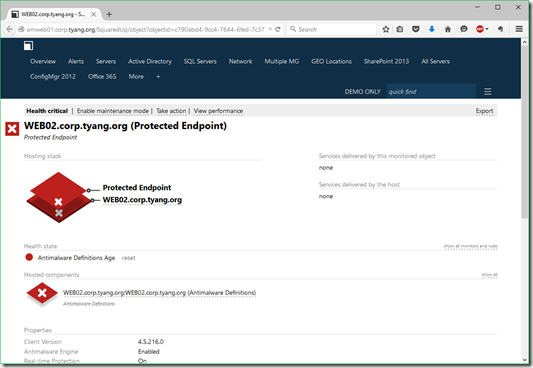This screenshot has height=368, width=533.
Task: Go to the browser home icon
Action: pyautogui.click(x=448, y=29)
